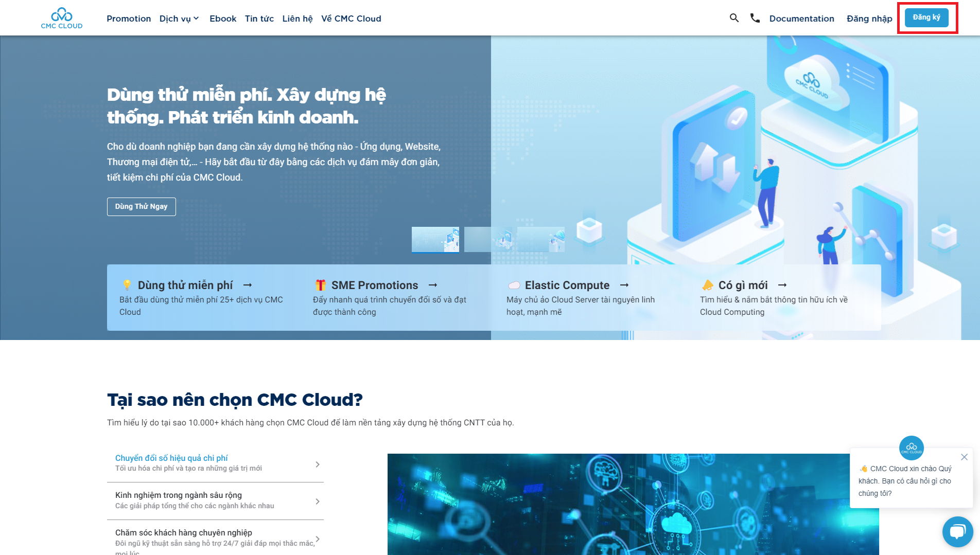The image size is (980, 555).
Task: Click the arrow after Có gì mới
Action: pos(782,285)
